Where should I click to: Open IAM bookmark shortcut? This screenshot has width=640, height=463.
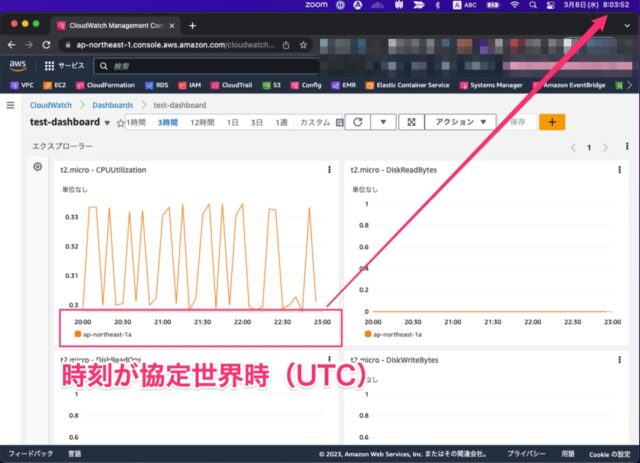tap(190, 85)
